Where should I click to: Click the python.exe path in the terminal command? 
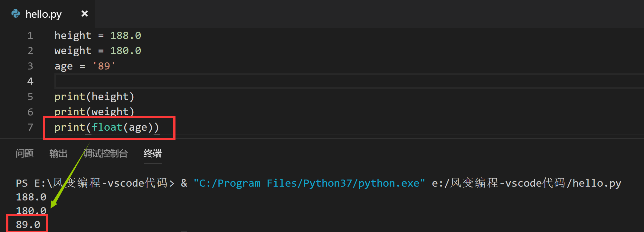pos(309,183)
